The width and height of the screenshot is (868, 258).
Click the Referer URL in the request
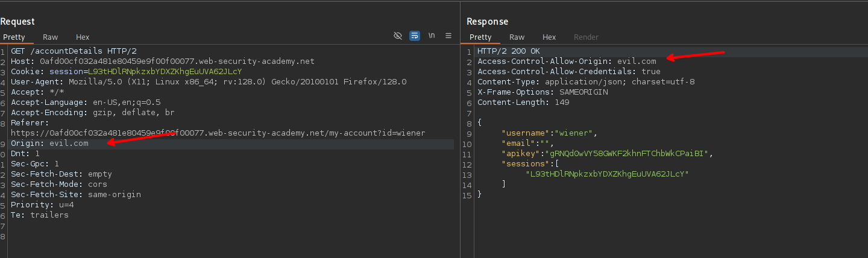[x=218, y=133]
